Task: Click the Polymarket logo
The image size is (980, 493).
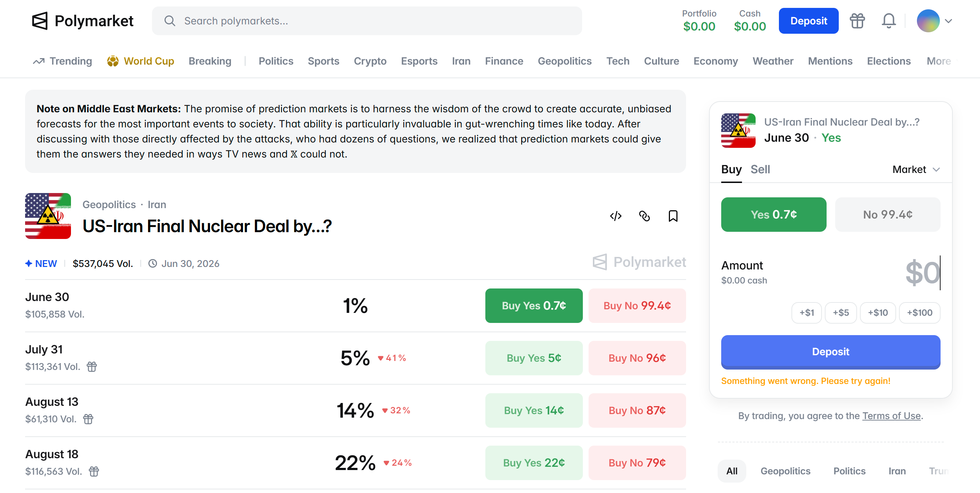Action: [82, 21]
